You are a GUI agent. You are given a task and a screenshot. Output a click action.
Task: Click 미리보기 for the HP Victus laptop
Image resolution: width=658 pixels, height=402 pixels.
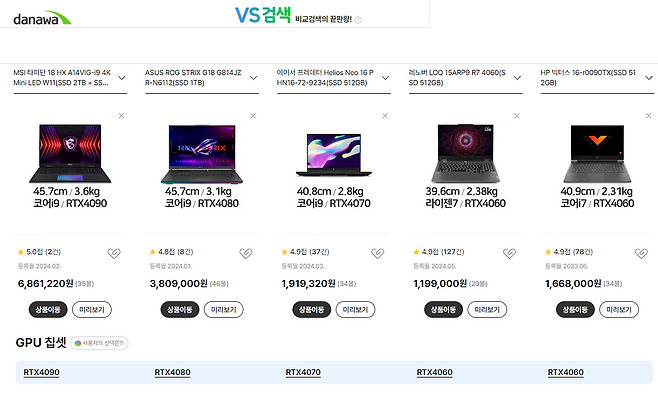tap(619, 310)
